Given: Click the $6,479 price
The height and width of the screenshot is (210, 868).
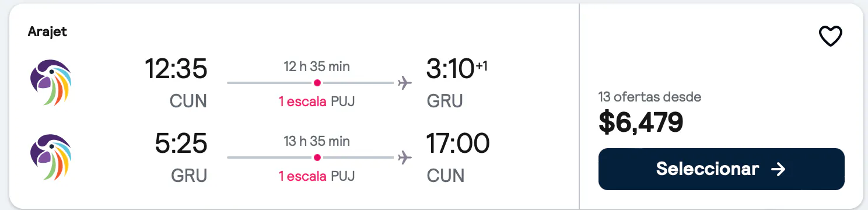Looking at the screenshot, I should pyautogui.click(x=640, y=121).
